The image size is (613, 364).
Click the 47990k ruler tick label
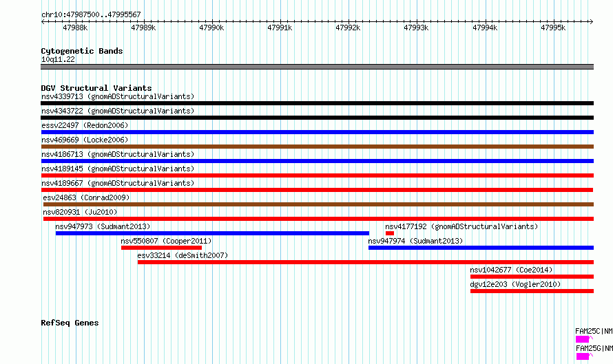pyautogui.click(x=211, y=28)
